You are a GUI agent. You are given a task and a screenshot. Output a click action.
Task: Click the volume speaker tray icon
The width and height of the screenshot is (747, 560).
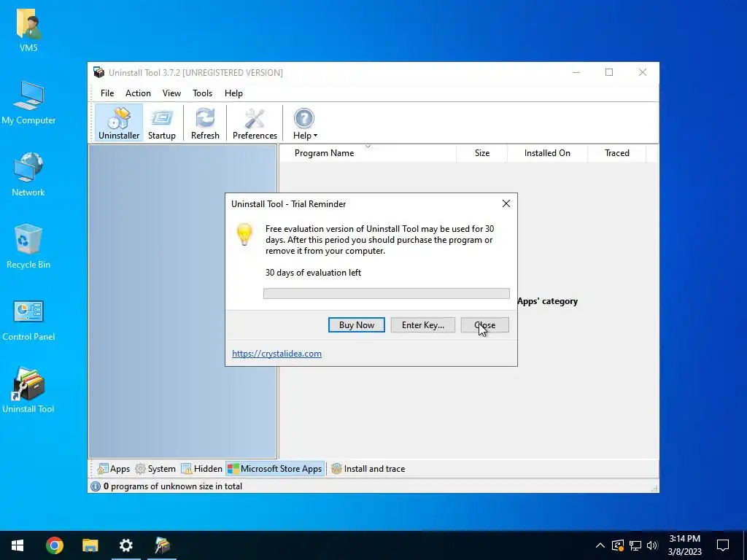point(653,545)
